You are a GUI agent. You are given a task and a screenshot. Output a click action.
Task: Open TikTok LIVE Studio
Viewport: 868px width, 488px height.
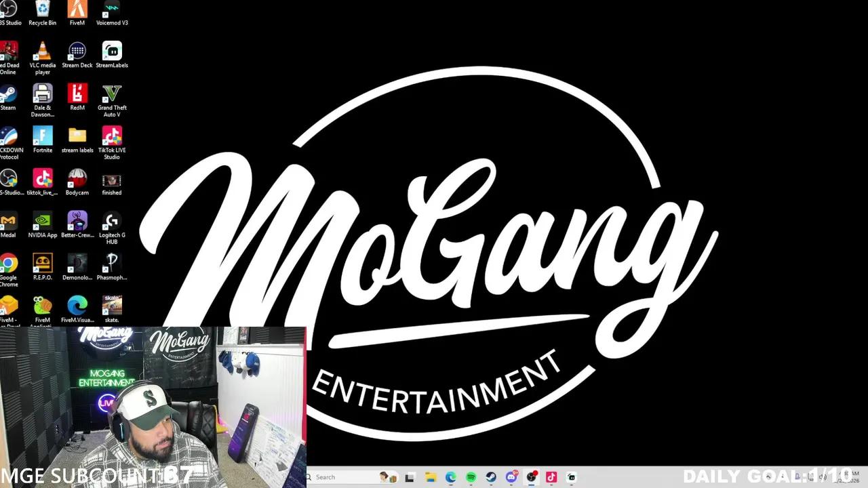tap(112, 136)
